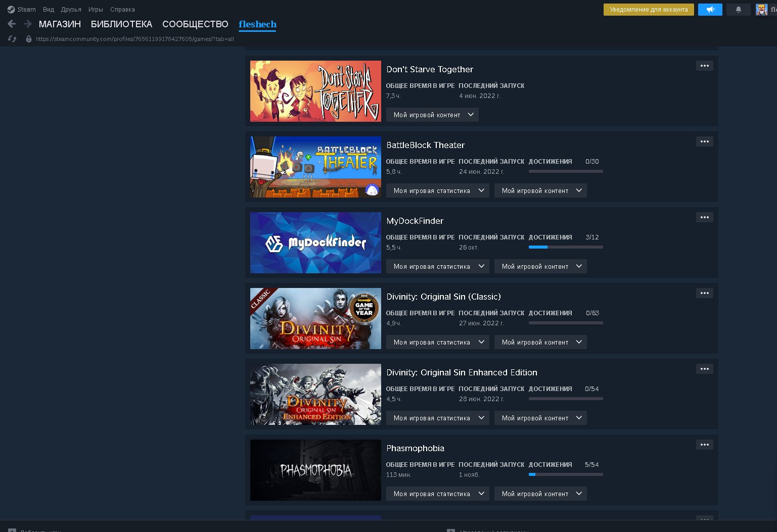Open three-dot menu for MyDockFinder
The width and height of the screenshot is (777, 532).
[x=704, y=217]
